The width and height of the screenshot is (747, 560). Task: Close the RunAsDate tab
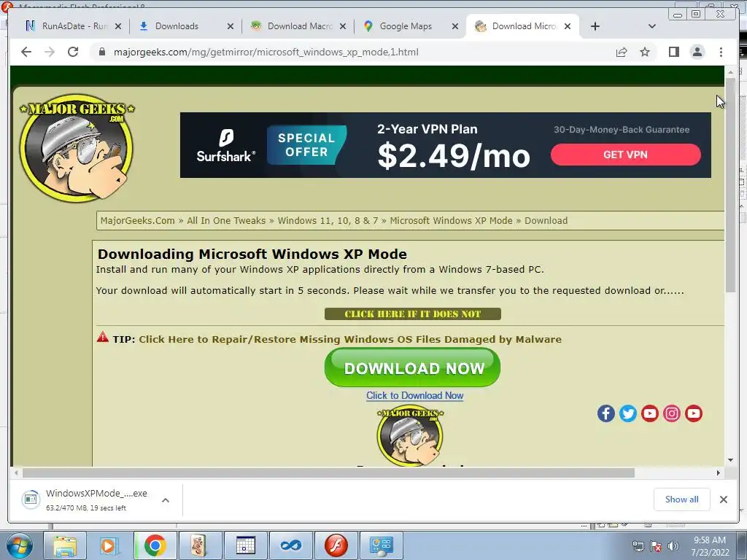tap(118, 26)
